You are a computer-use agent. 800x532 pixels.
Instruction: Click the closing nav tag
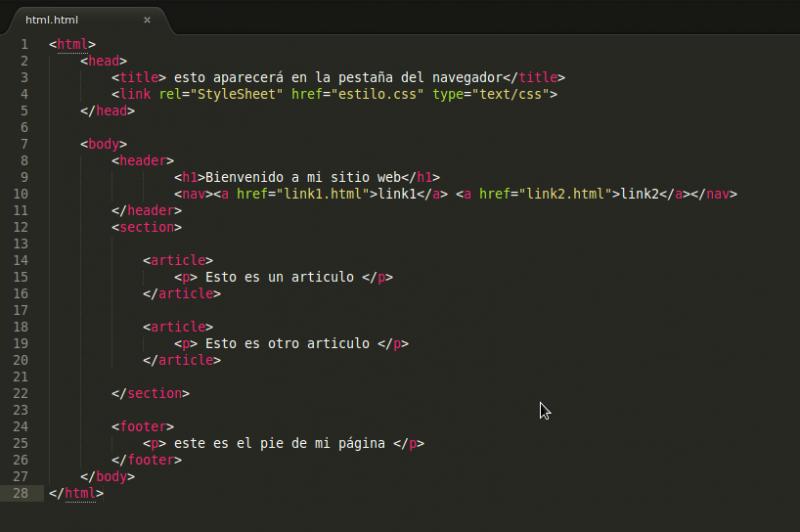714,194
